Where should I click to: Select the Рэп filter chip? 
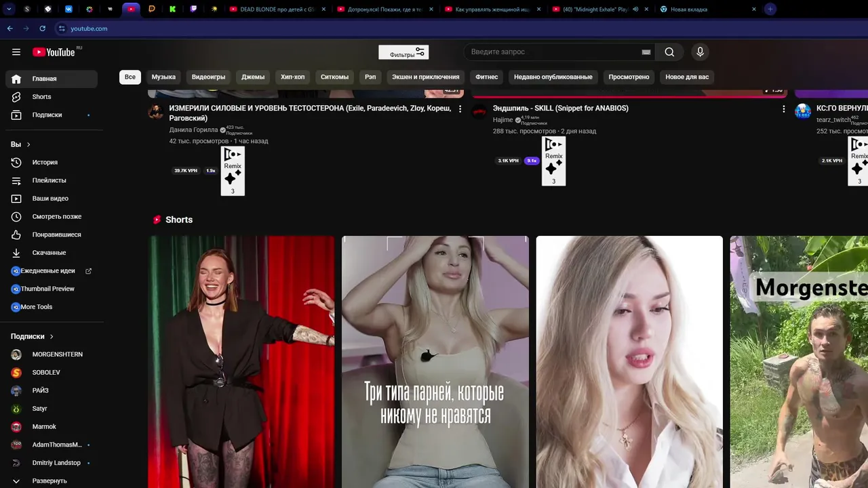pos(370,77)
